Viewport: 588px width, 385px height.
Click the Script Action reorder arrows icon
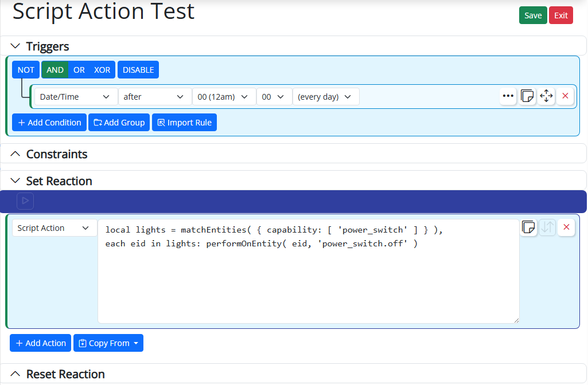pyautogui.click(x=547, y=227)
